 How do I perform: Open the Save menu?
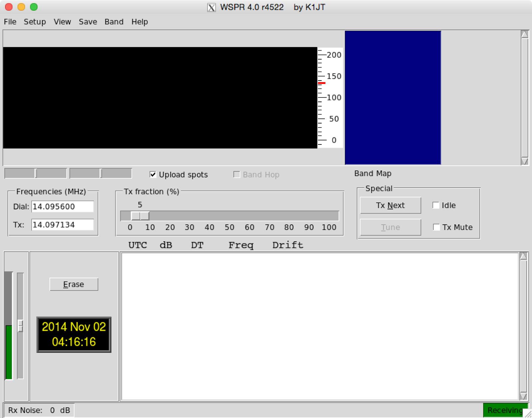point(88,22)
